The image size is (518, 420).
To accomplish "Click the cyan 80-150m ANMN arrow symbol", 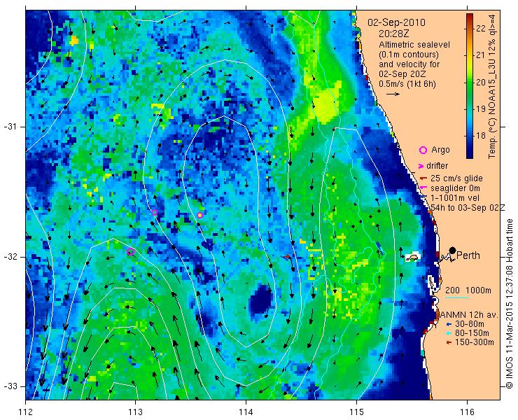I will pyautogui.click(x=449, y=333).
